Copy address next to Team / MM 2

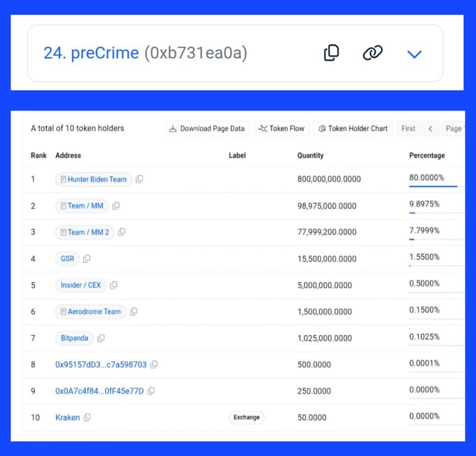[x=122, y=231]
